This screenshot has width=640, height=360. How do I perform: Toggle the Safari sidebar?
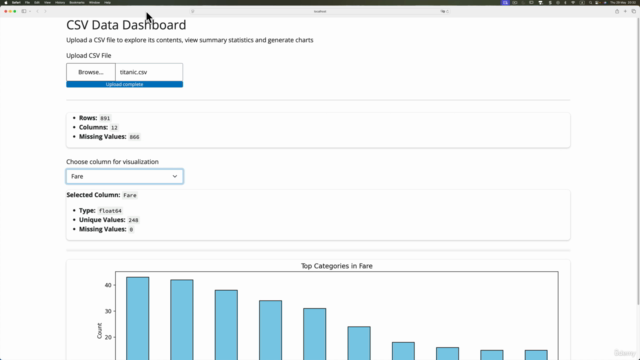pyautogui.click(x=24, y=11)
